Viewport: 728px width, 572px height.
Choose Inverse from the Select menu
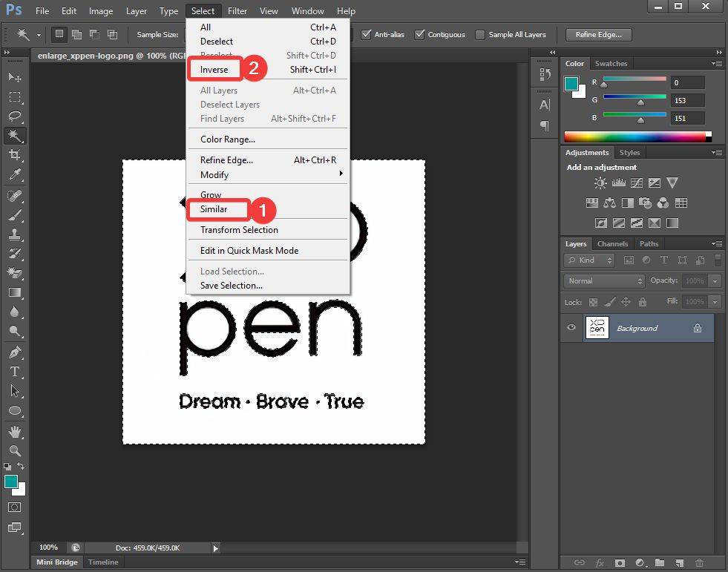214,70
